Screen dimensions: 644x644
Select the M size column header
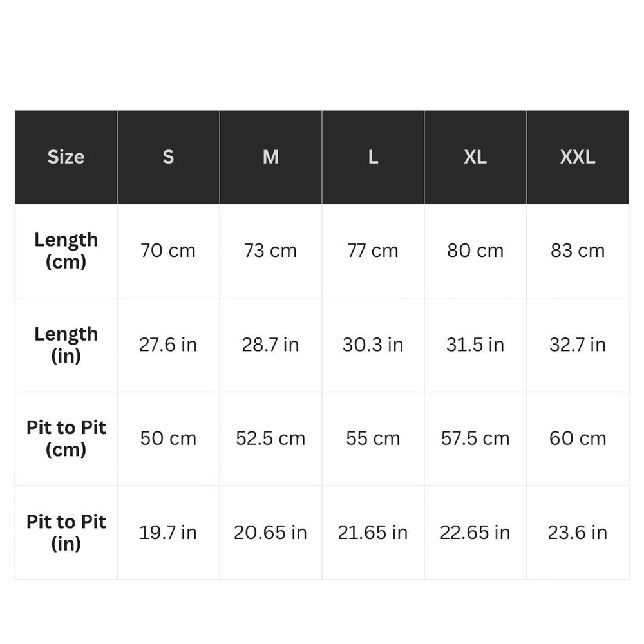coord(270,157)
